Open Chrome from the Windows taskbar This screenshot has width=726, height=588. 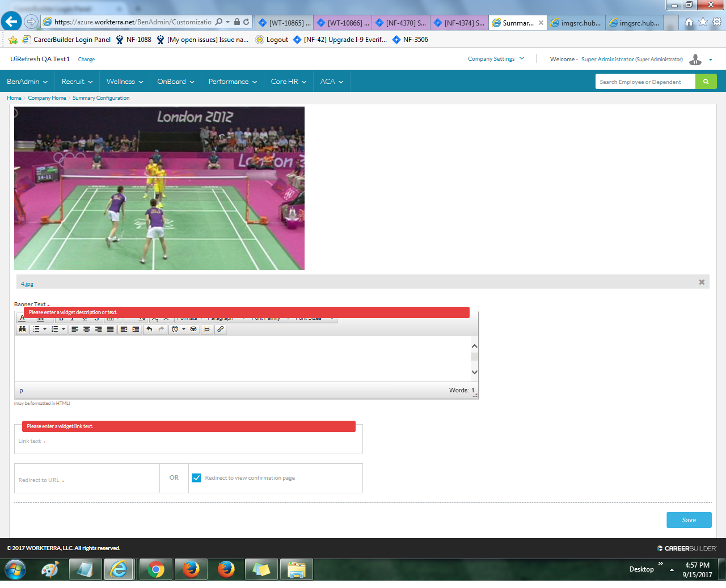tap(155, 569)
